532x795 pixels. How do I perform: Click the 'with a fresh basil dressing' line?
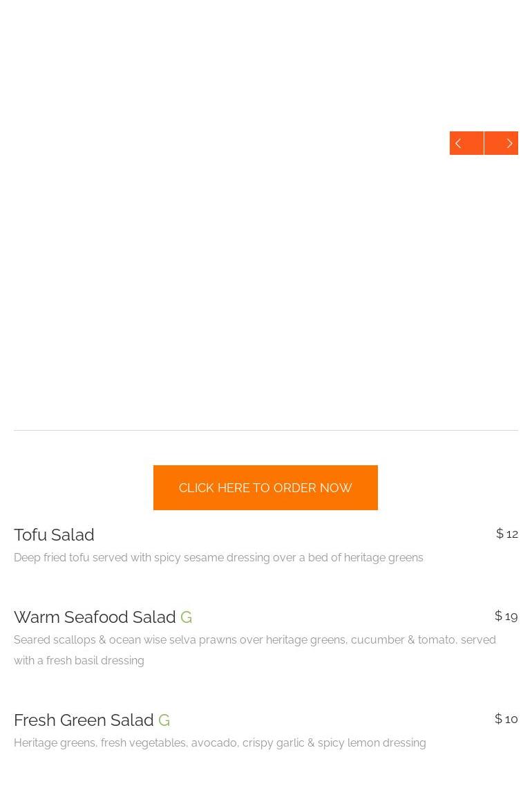click(x=79, y=661)
